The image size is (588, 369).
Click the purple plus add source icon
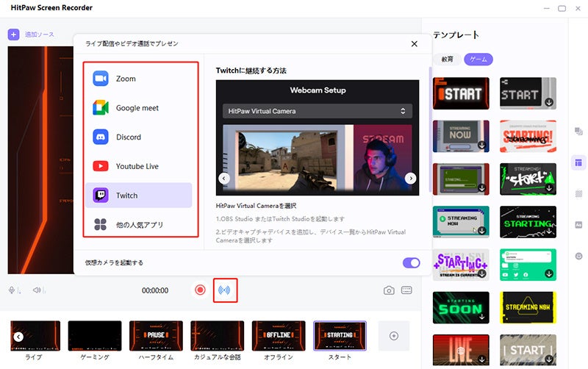click(13, 35)
